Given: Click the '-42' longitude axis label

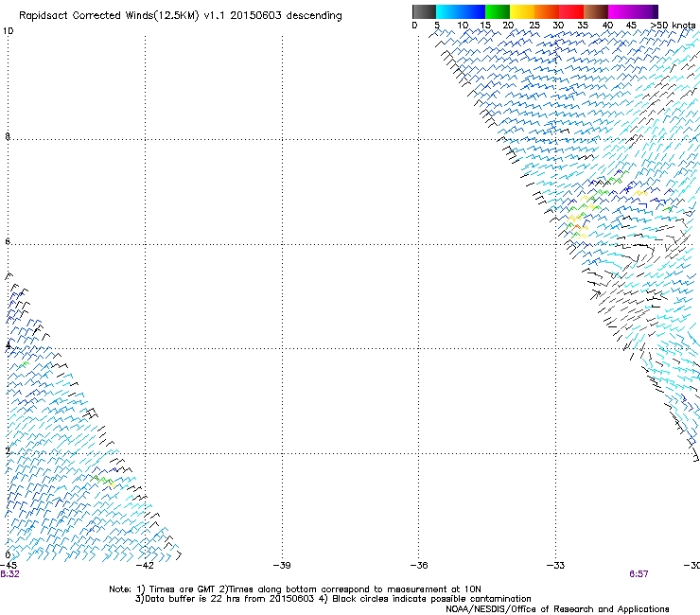Looking at the screenshot, I should [x=145, y=565].
